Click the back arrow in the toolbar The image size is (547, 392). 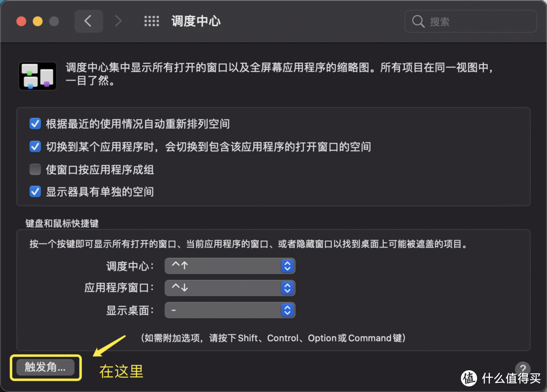[x=89, y=21]
